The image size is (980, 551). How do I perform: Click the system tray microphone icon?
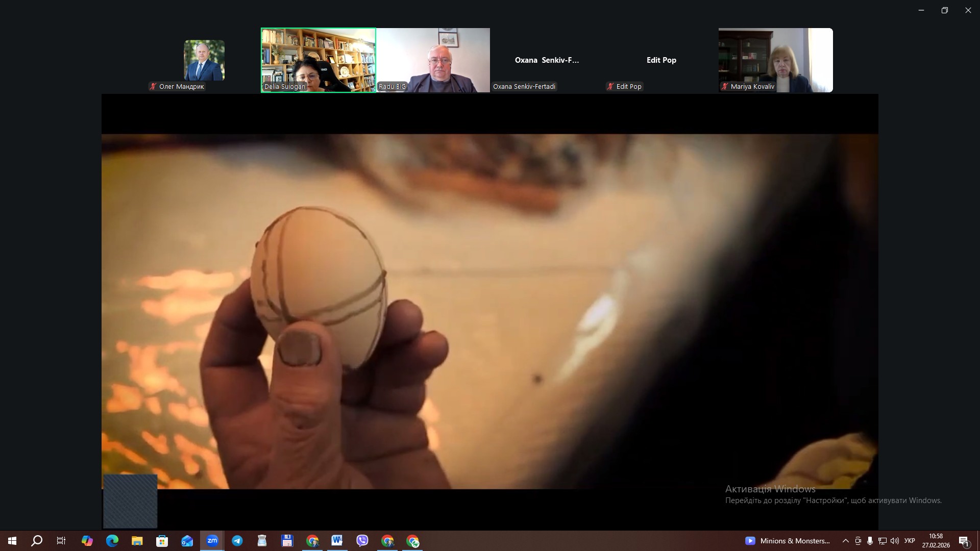870,541
